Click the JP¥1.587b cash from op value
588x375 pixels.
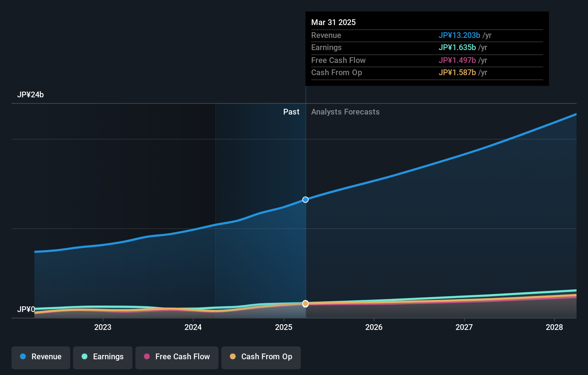coord(457,73)
